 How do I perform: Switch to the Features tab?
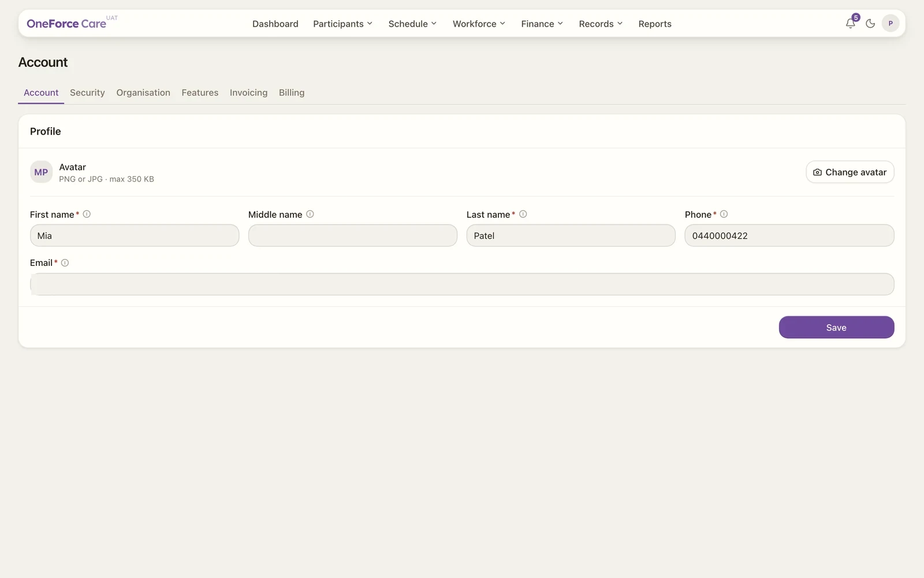200,92
